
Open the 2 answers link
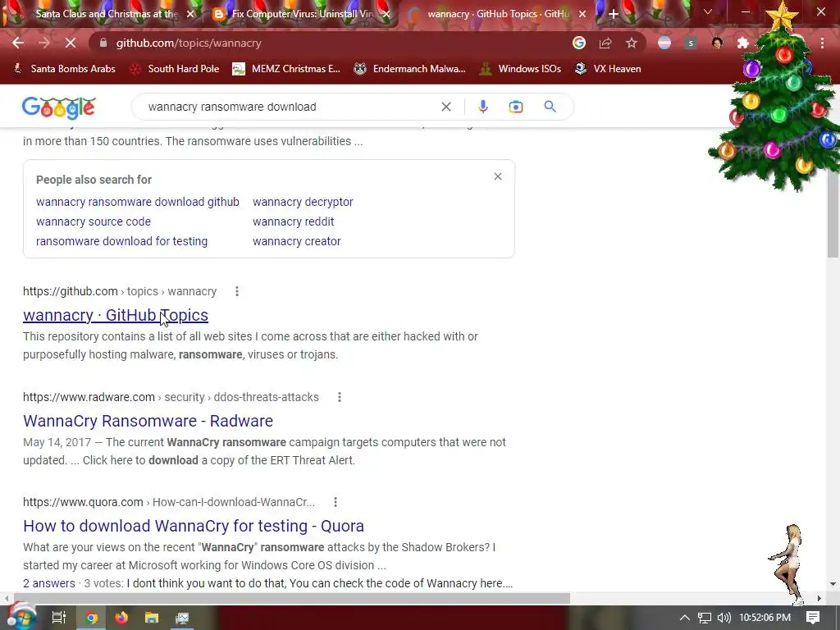pos(48,583)
